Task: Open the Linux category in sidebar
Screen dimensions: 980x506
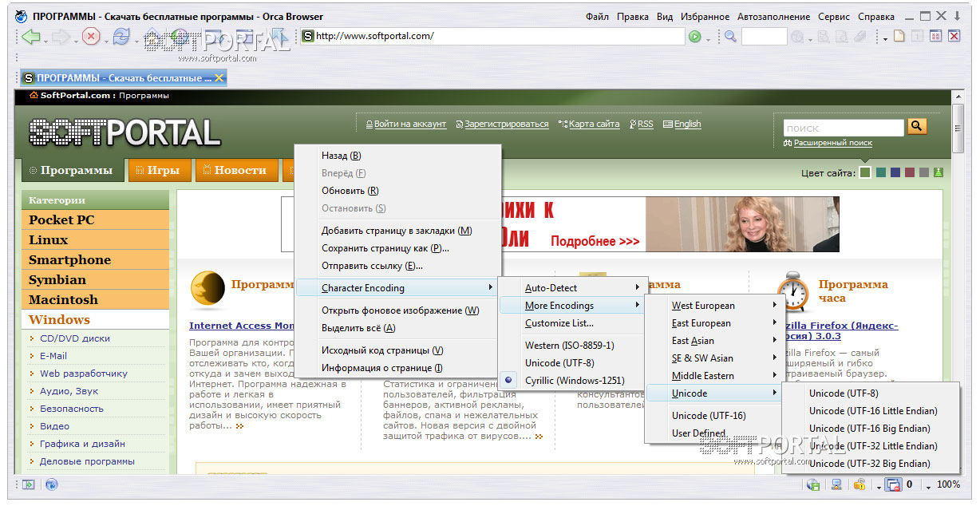Action: point(96,239)
